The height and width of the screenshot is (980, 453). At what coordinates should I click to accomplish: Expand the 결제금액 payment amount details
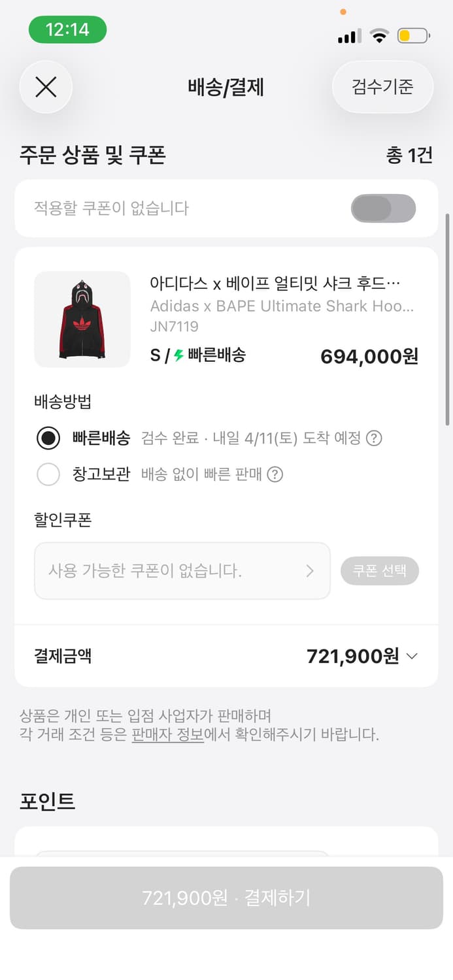click(412, 656)
